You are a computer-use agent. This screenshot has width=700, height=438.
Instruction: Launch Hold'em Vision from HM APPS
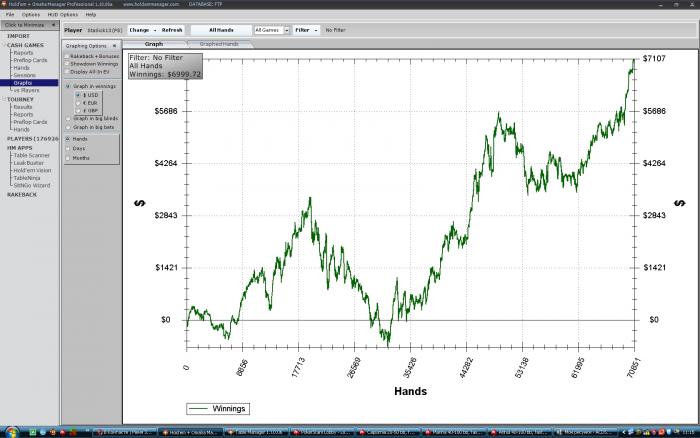click(x=32, y=171)
